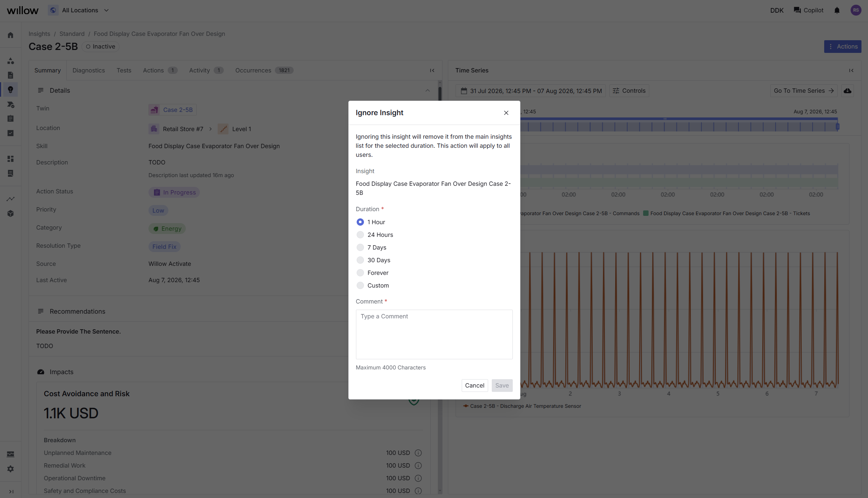
Task: Open the RS user avatar menu
Action: pyautogui.click(x=856, y=10)
